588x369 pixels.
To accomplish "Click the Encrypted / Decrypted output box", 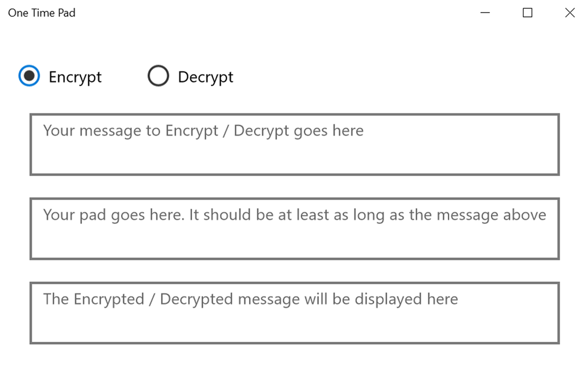I will tap(294, 313).
